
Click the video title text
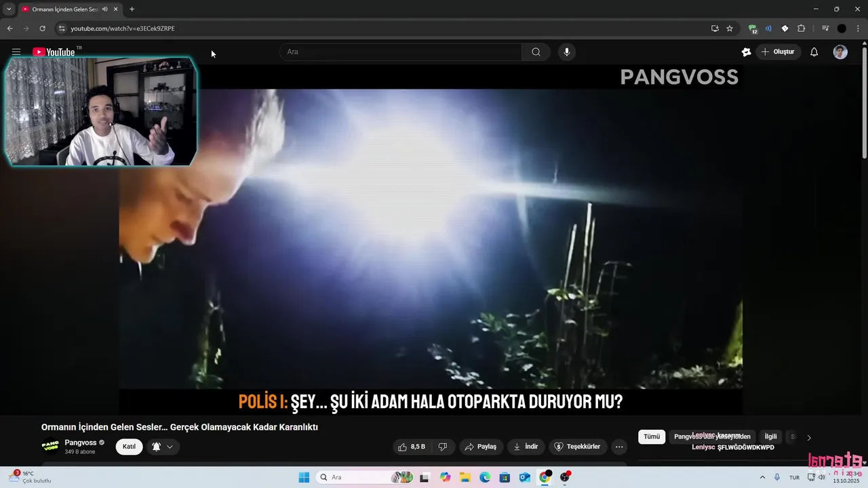pyautogui.click(x=180, y=427)
